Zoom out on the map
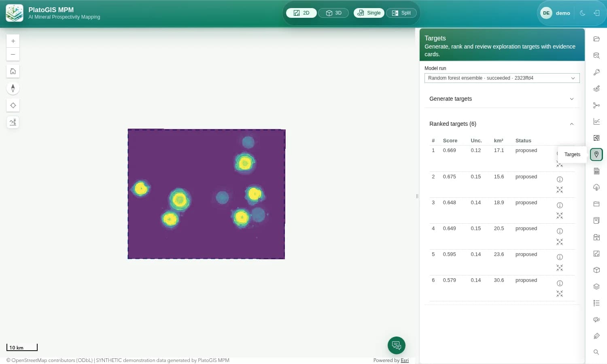 13,54
